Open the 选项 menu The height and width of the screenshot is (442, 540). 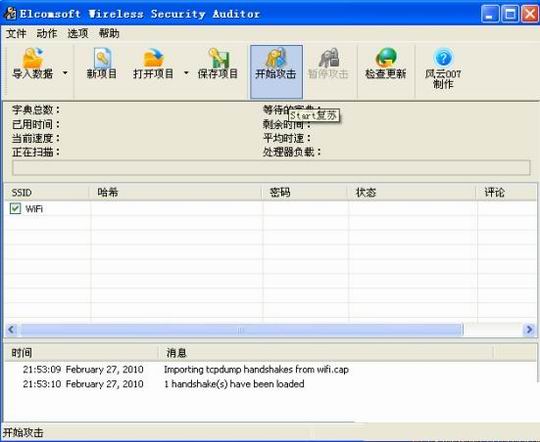(78, 33)
